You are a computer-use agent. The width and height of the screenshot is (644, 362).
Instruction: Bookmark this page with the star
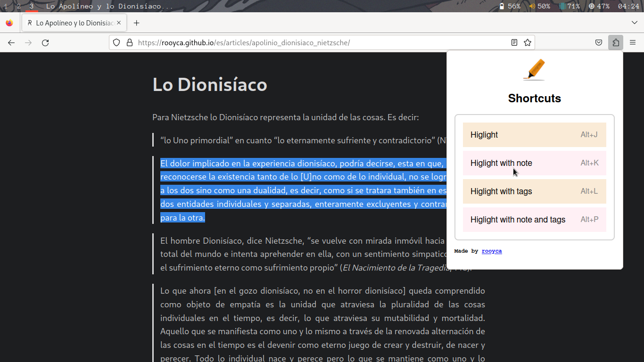tap(528, 42)
